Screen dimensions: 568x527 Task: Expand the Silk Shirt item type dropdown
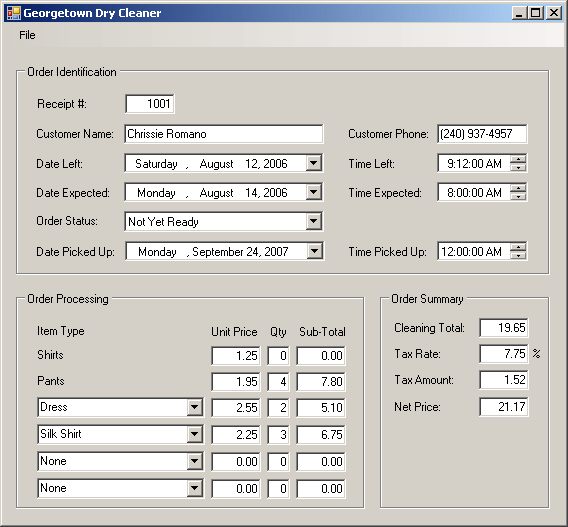[195, 434]
